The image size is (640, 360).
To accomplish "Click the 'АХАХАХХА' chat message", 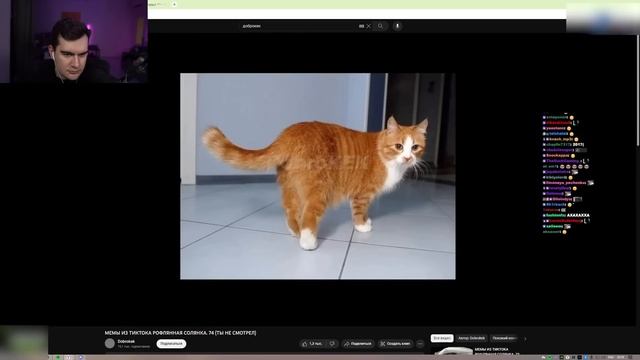I will (578, 215).
